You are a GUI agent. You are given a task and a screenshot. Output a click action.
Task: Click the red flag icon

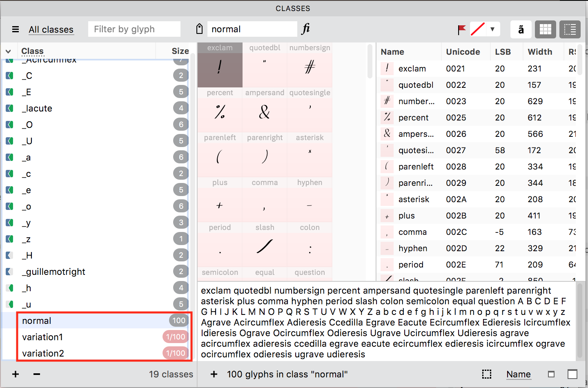click(462, 29)
